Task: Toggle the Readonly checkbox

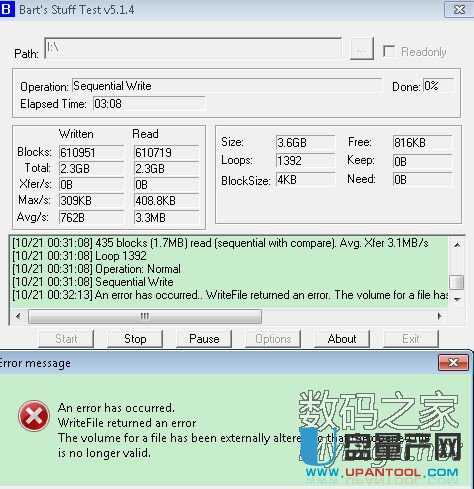Action: pos(389,51)
